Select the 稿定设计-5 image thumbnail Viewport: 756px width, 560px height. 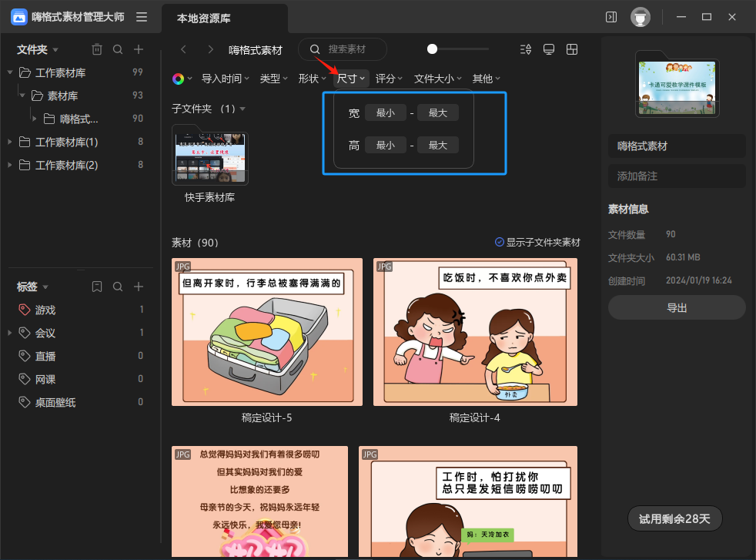[267, 332]
